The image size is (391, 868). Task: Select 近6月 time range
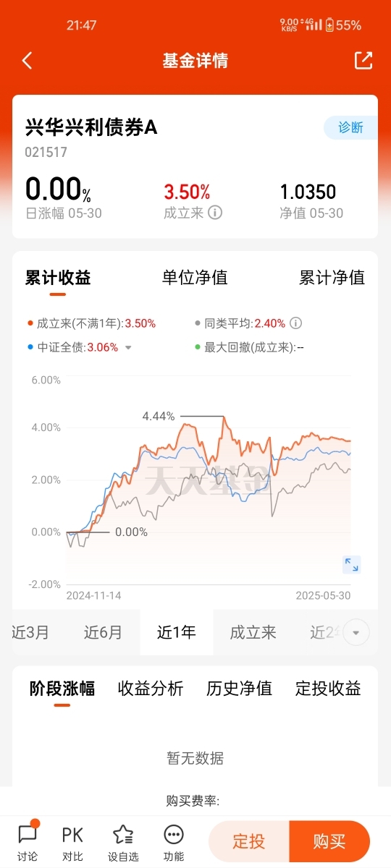coord(103,632)
